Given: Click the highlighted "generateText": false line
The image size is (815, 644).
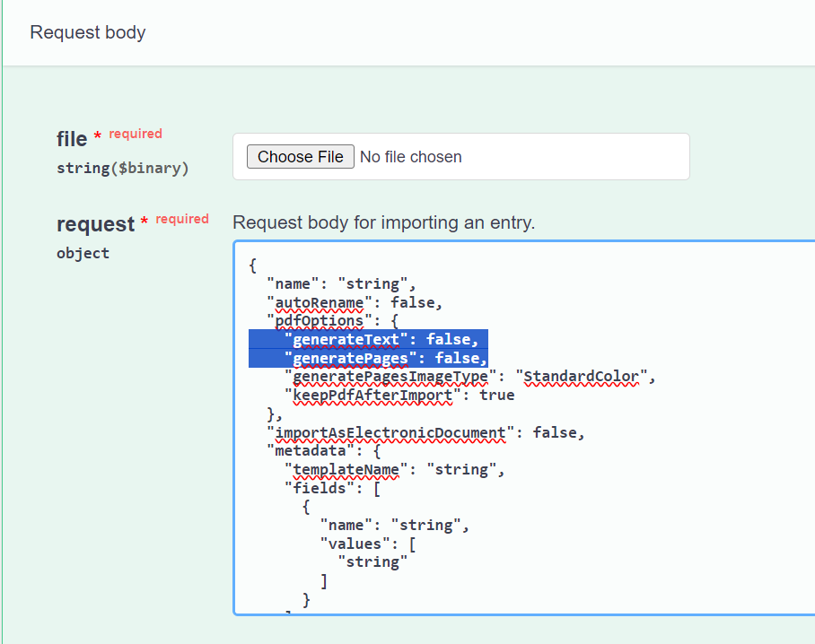Looking at the screenshot, I should [381, 339].
